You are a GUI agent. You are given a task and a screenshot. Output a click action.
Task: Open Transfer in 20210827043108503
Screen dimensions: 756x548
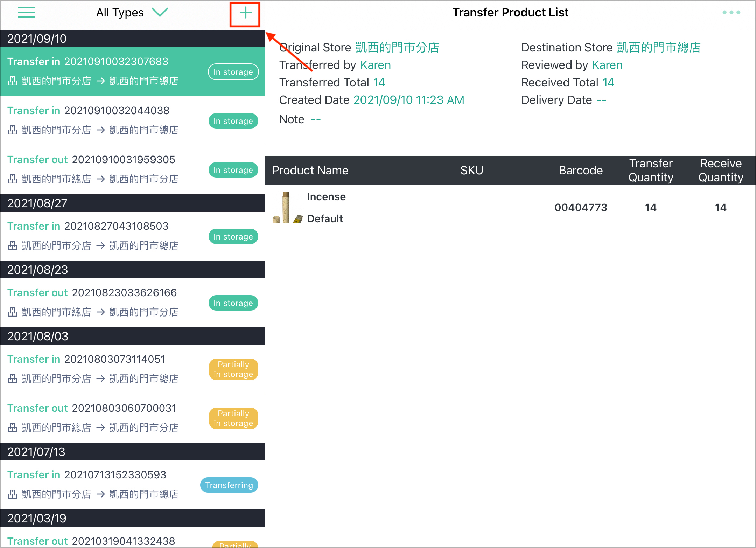(132, 236)
